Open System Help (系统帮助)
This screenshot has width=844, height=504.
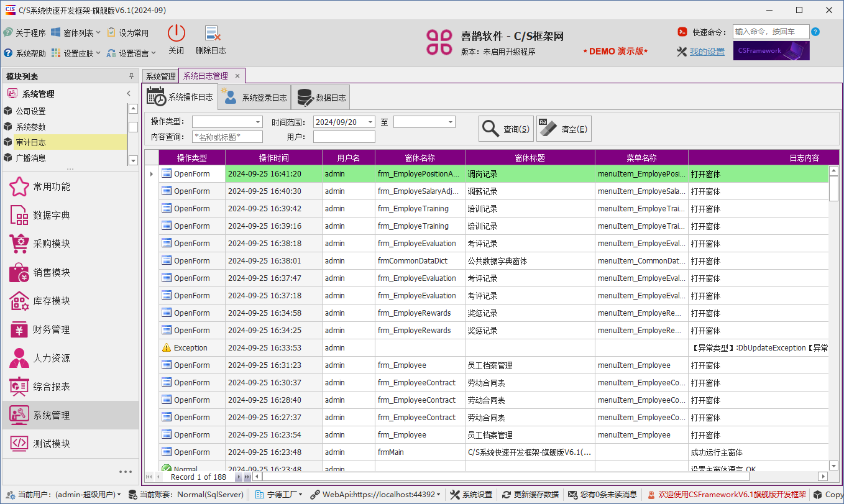coord(24,53)
